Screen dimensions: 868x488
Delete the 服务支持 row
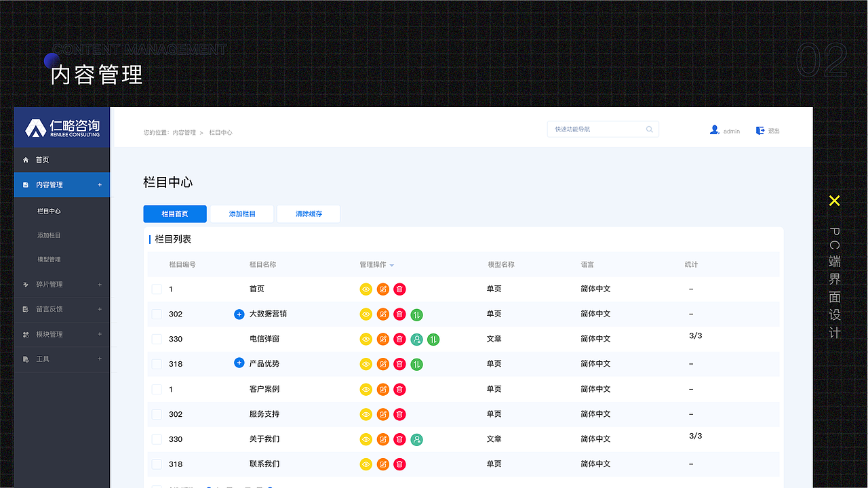click(400, 414)
